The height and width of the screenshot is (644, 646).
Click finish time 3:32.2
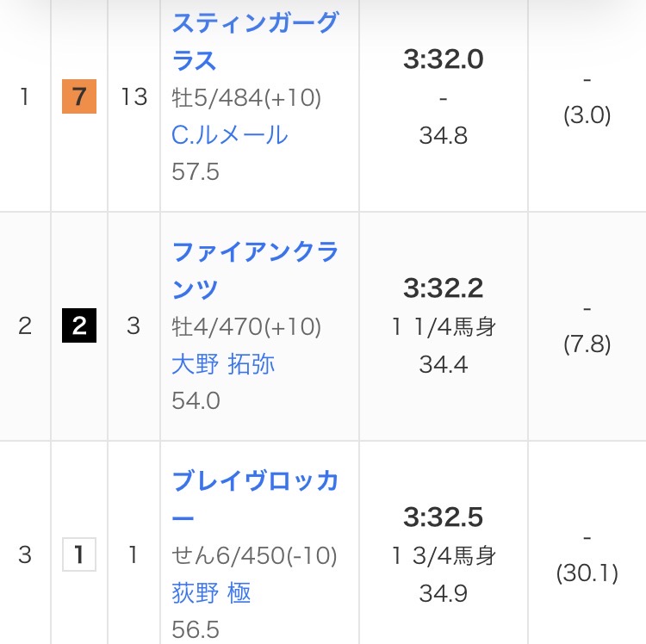(444, 288)
